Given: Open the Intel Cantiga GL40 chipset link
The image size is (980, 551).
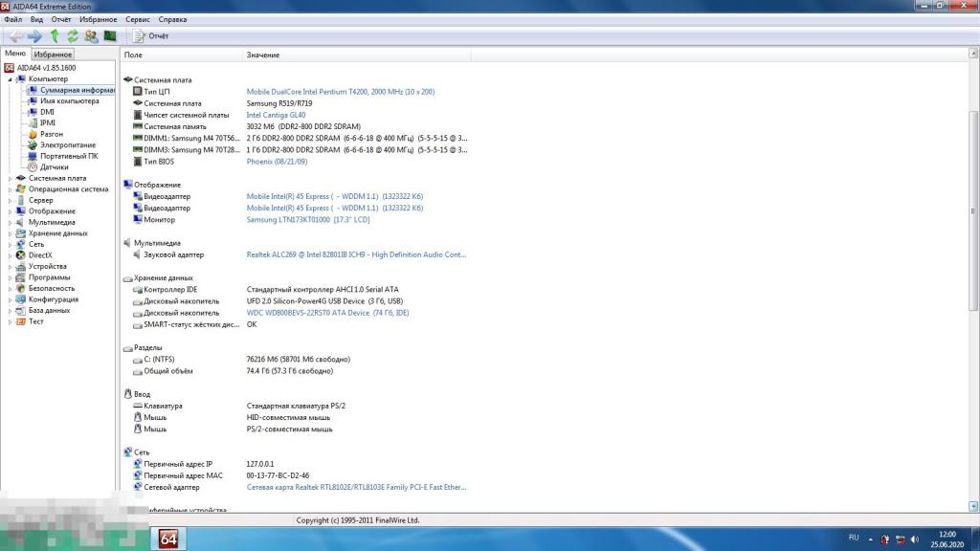Looking at the screenshot, I should (276, 115).
